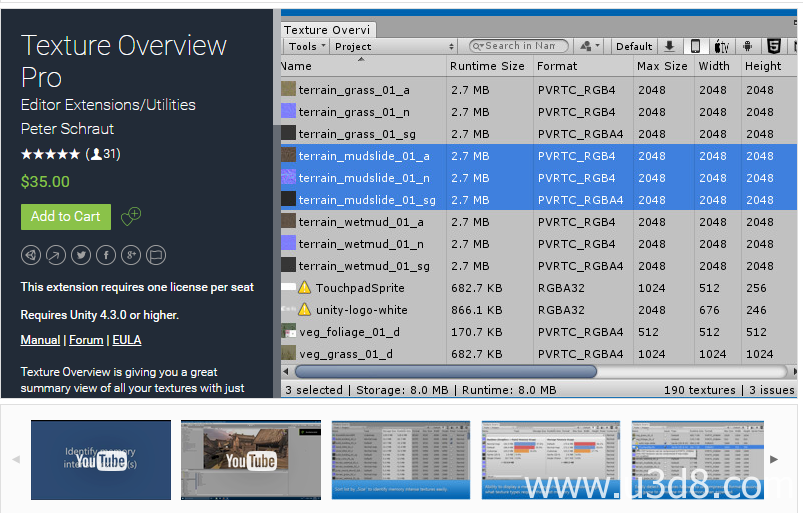Select the terrain_mudslide_01_a row

coord(539,155)
